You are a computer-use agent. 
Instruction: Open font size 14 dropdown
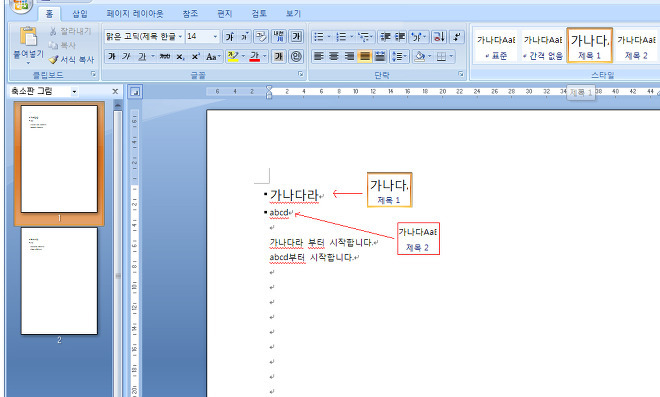215,37
